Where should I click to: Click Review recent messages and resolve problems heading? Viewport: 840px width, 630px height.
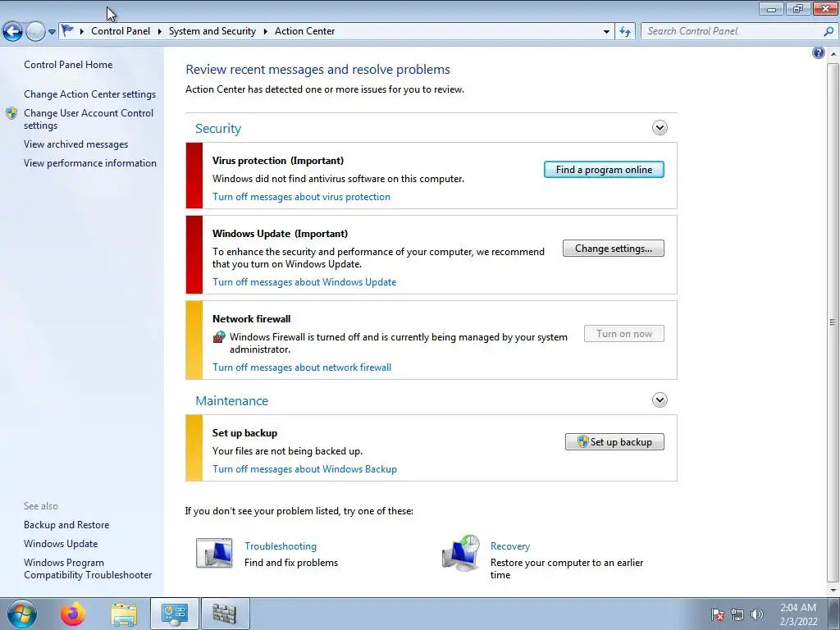tap(317, 70)
